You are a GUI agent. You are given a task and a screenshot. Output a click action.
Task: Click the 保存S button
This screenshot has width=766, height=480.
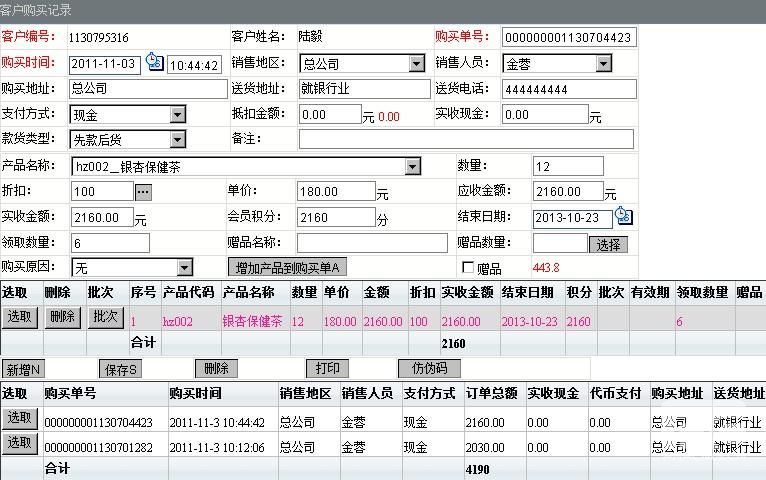121,369
